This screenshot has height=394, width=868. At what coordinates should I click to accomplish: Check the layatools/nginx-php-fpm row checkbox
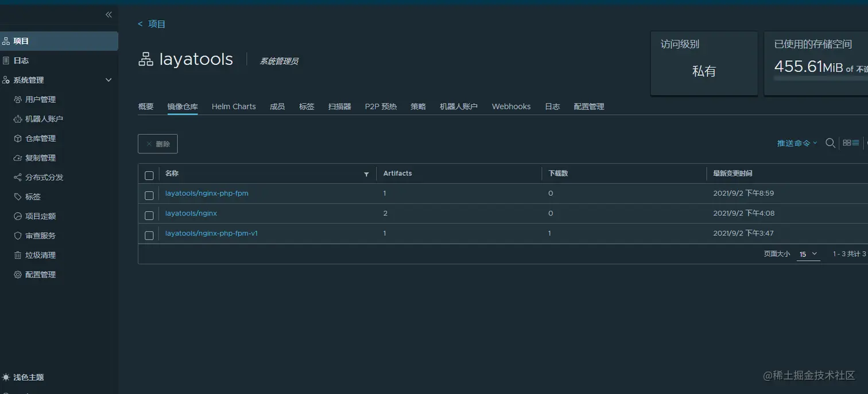[149, 195]
